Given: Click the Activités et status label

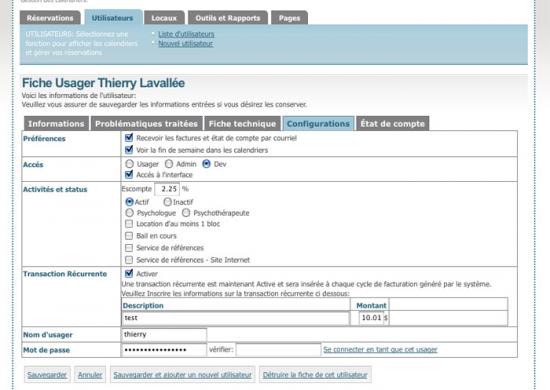Looking at the screenshot, I should click(55, 189).
